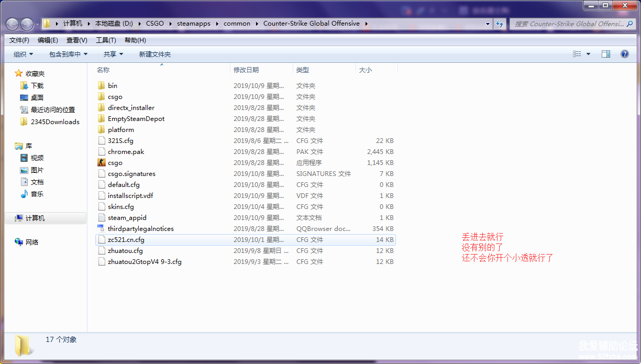Select the EmptySteamDepot folder icon
Viewport: 641px width, 364px height.
(x=102, y=118)
